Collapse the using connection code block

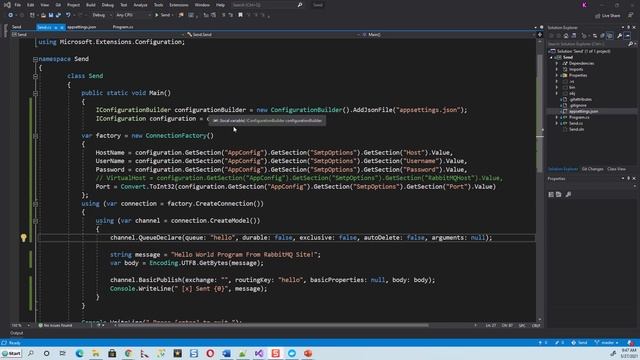[36, 204]
